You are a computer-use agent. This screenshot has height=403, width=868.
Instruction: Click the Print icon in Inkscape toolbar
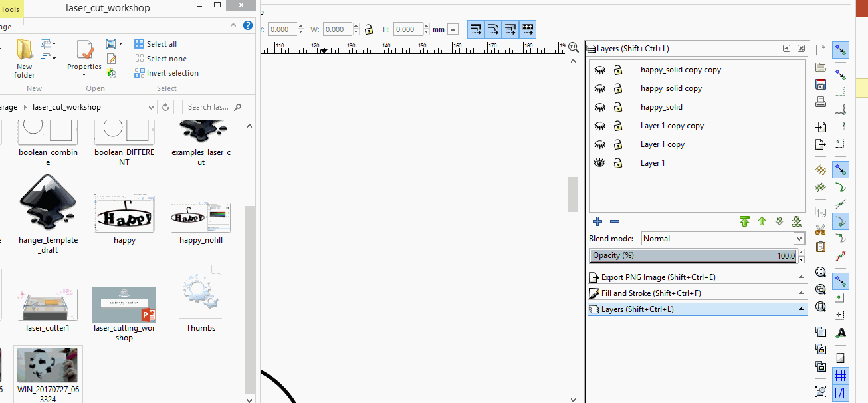(820, 102)
